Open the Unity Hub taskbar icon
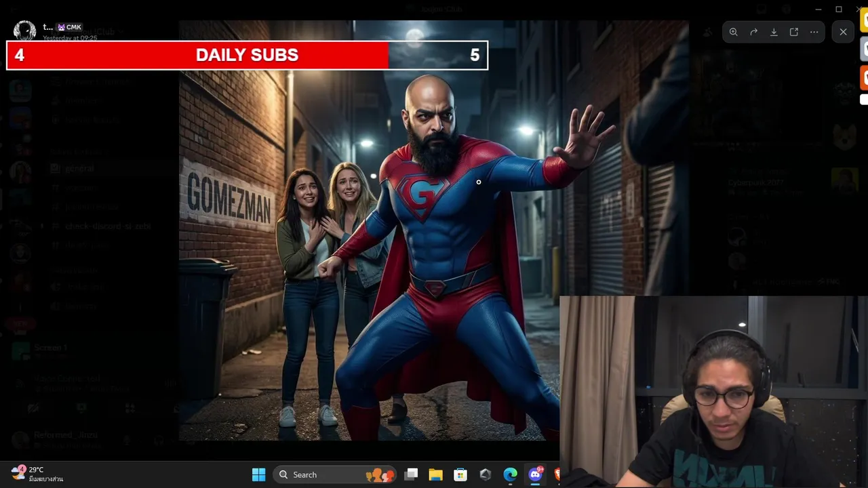Screen dimensions: 868x488 [x=485, y=474]
